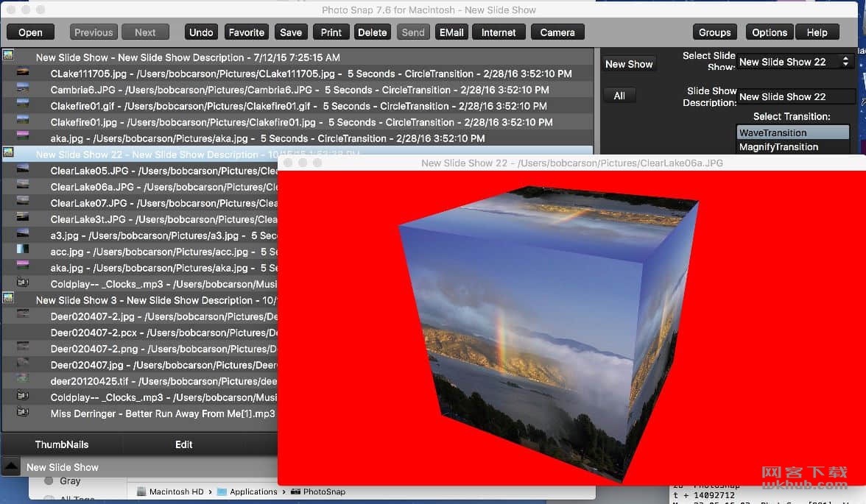Viewport: 866px width, 504px height.
Task: Click the rotating cube slide preview
Action: [549, 333]
